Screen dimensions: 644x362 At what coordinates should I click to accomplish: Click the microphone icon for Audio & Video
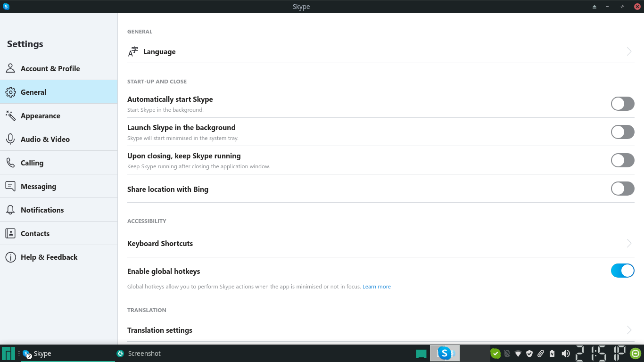pos(10,139)
